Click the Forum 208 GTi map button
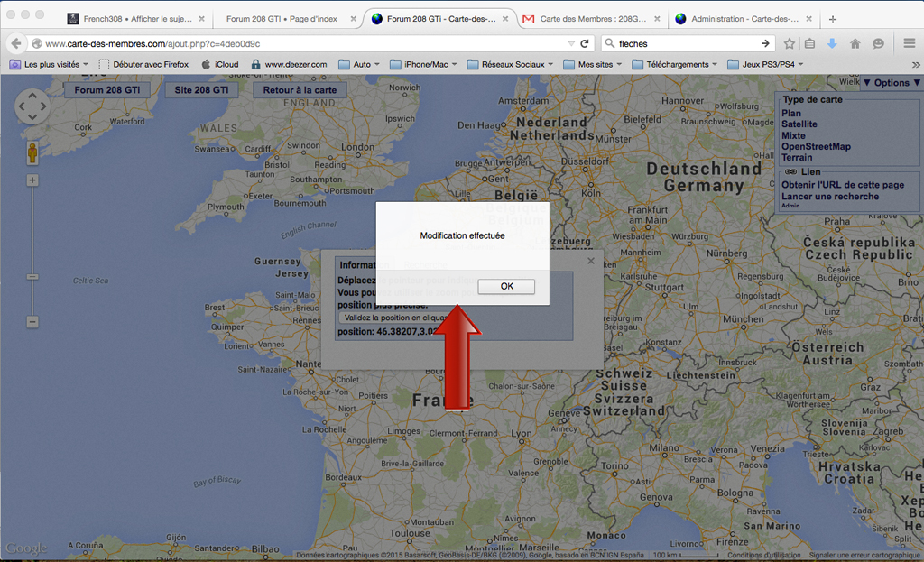Image resolution: width=924 pixels, height=562 pixels. pos(106,89)
